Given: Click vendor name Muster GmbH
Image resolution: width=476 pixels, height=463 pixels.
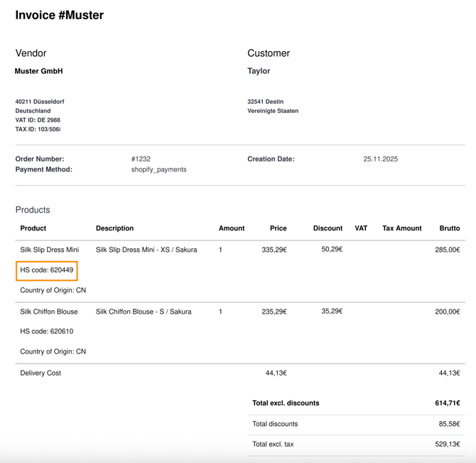Looking at the screenshot, I should (x=39, y=71).
